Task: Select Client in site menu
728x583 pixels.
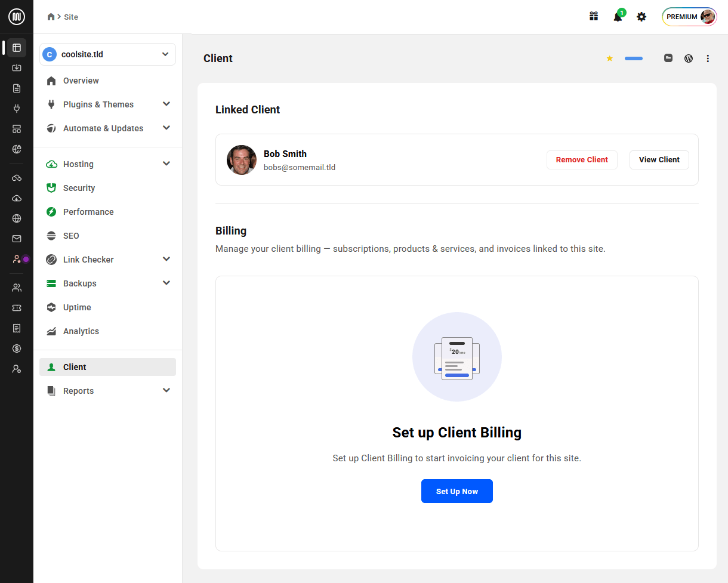Action: coord(107,367)
